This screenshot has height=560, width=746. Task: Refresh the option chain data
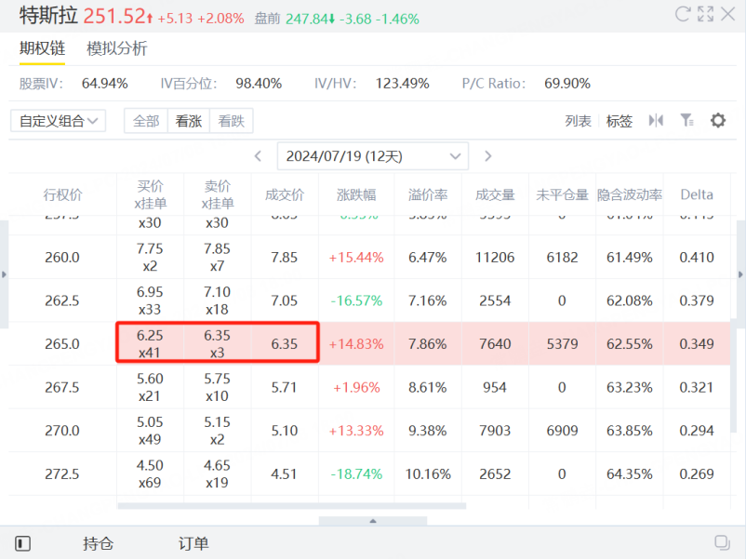click(683, 14)
